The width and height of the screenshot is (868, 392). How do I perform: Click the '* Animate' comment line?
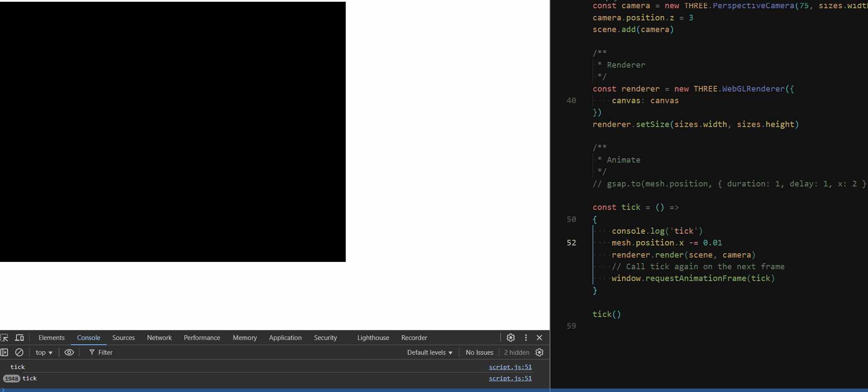pos(619,160)
